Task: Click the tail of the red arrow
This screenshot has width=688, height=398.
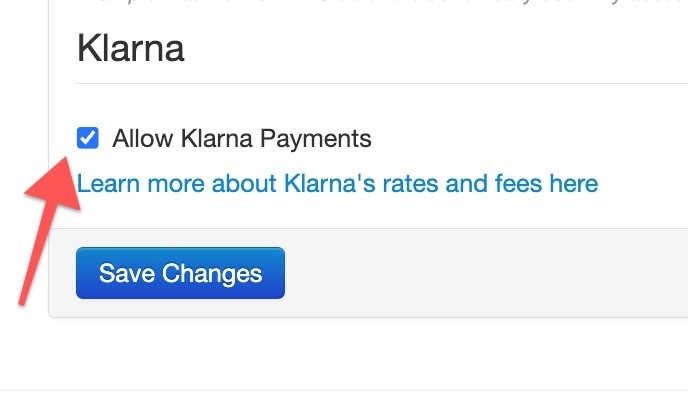Action: tap(23, 301)
